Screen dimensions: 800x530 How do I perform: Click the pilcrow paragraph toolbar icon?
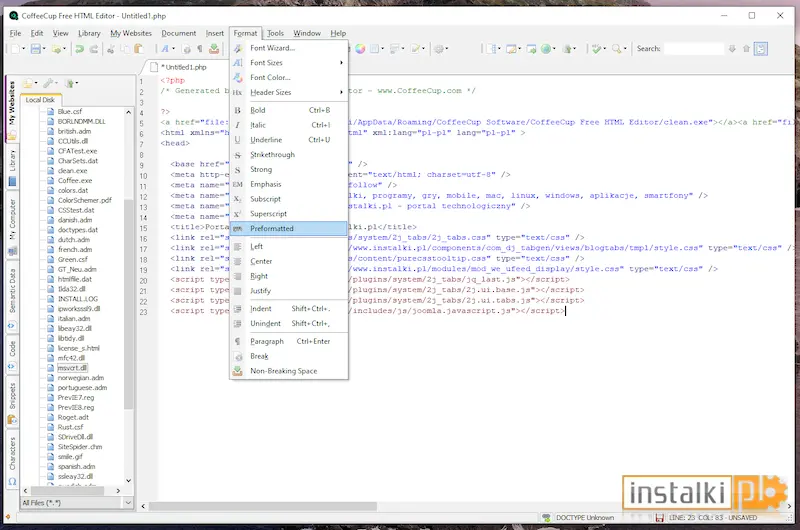pos(200,49)
